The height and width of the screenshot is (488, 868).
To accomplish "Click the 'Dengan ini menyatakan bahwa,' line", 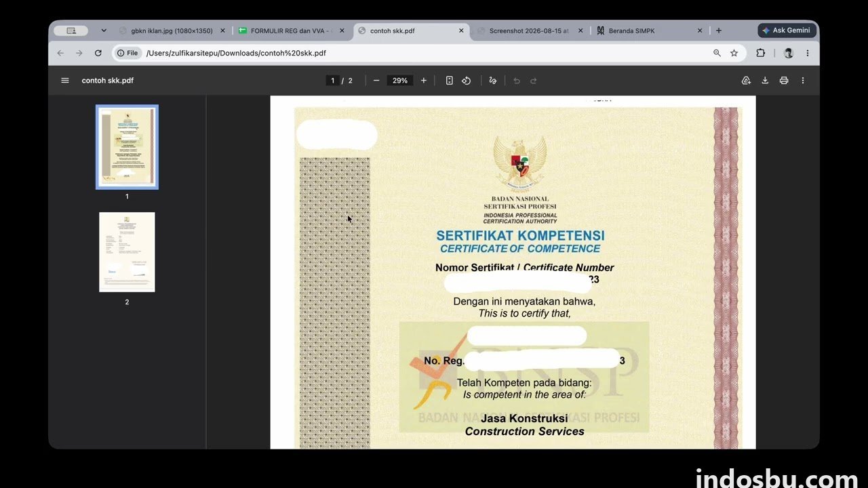I will 524,302.
